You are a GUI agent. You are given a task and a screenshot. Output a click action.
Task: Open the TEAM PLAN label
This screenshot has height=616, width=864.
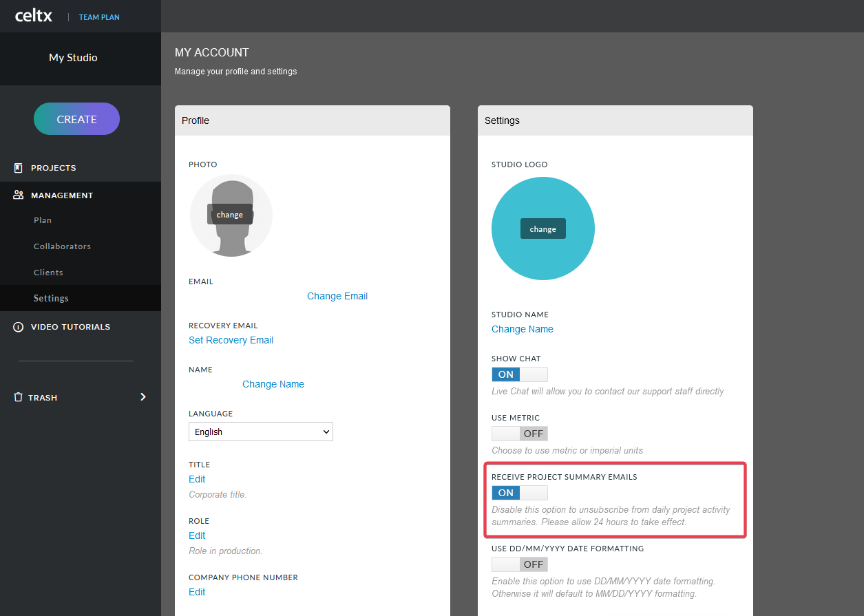(x=99, y=17)
